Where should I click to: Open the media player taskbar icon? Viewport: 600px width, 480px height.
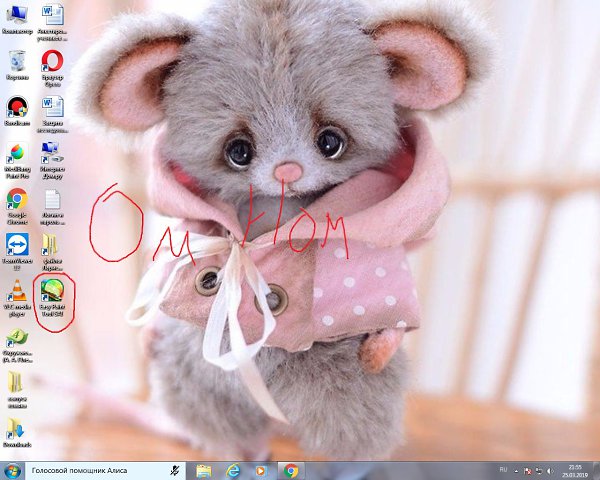point(261,471)
